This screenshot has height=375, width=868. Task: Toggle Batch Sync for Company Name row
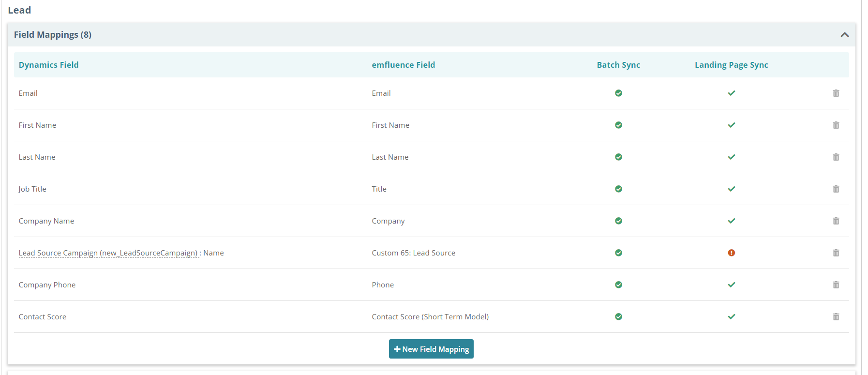618,221
